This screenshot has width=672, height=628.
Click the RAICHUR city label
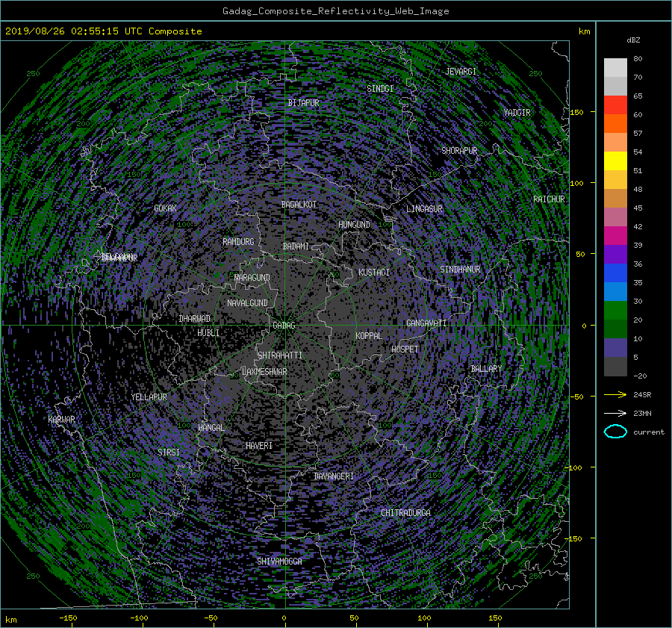[x=549, y=199]
